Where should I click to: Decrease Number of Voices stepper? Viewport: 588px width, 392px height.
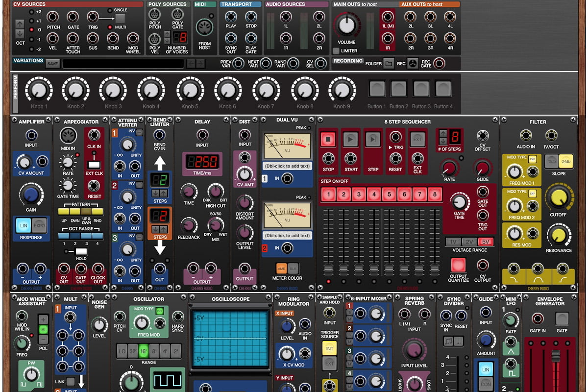[x=168, y=41]
